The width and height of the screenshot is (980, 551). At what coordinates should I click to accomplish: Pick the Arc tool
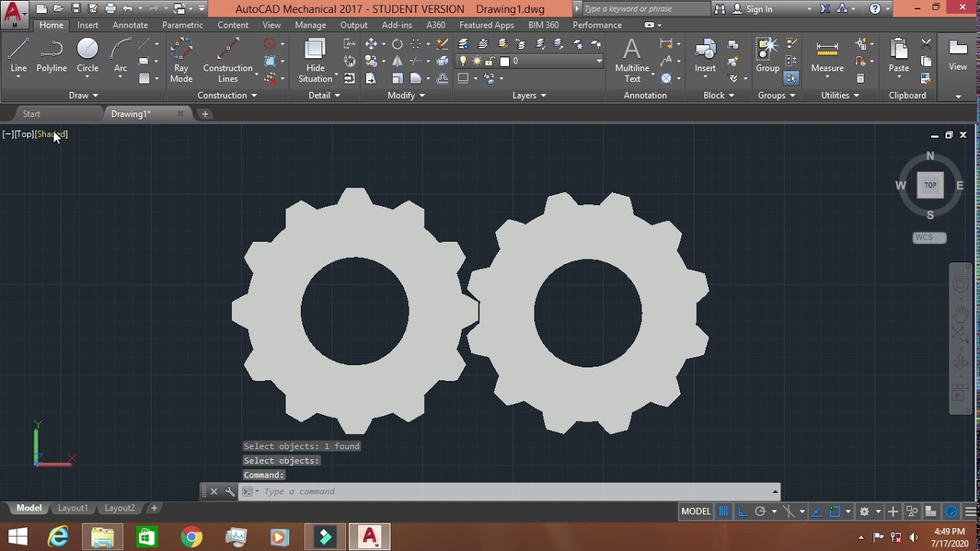[x=120, y=57]
